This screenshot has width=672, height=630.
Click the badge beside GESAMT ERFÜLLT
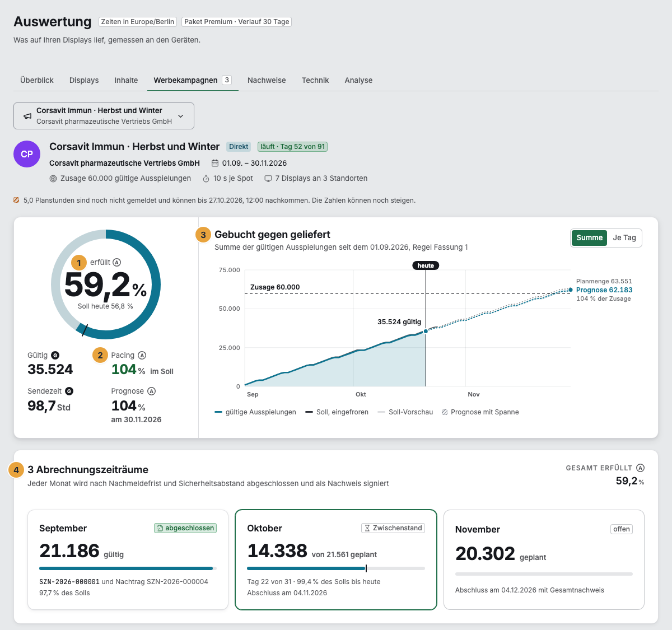[x=641, y=468]
